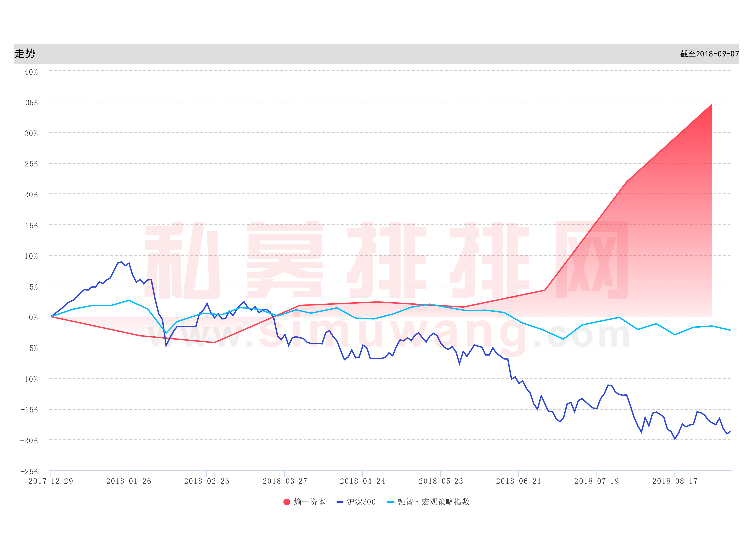The width and height of the screenshot is (756, 535).
Task: Click the 融智·宏观策略指数 legend label
Action: coord(434,502)
